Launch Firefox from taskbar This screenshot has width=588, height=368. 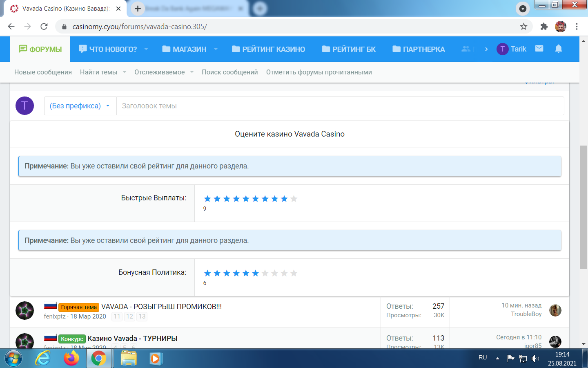click(71, 359)
